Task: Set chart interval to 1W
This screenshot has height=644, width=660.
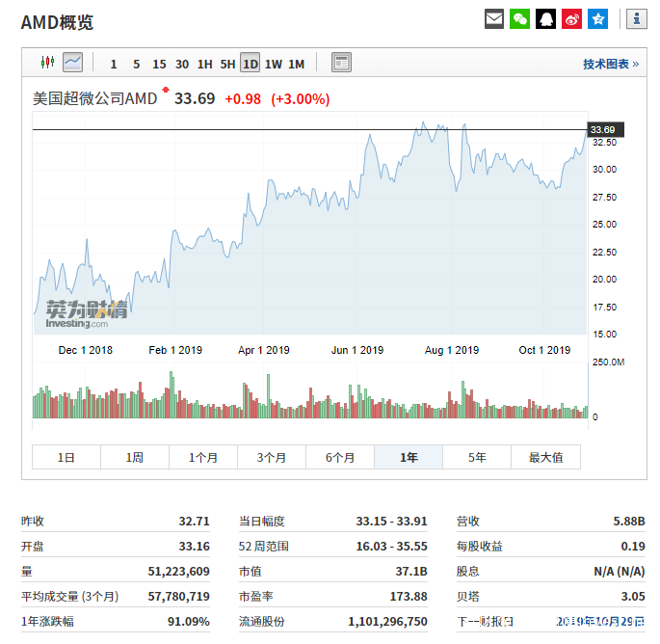Action: click(x=274, y=64)
